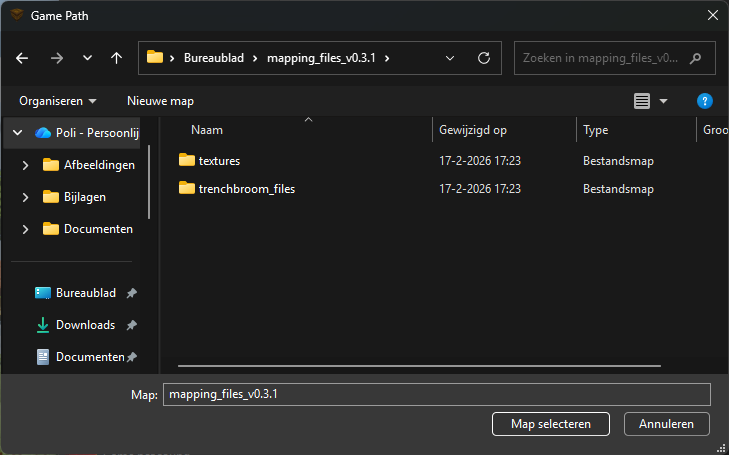Open Bureaublad quick access shortcut
This screenshot has width=729, height=455.
(75, 293)
